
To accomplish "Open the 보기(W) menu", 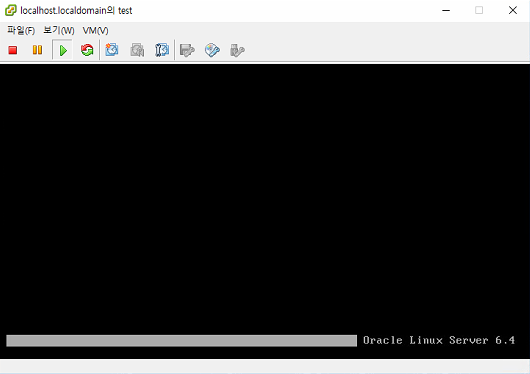I will [x=59, y=30].
